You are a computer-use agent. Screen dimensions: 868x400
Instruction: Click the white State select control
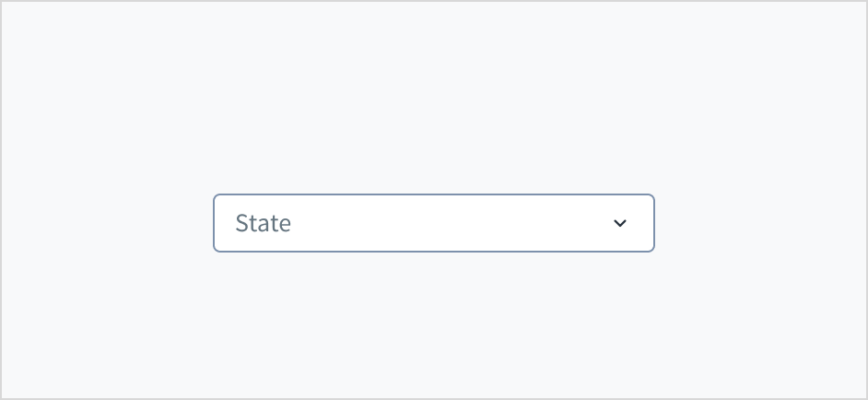(433, 223)
